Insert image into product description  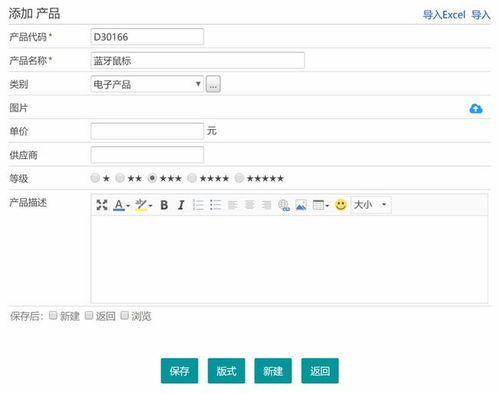tap(301, 205)
